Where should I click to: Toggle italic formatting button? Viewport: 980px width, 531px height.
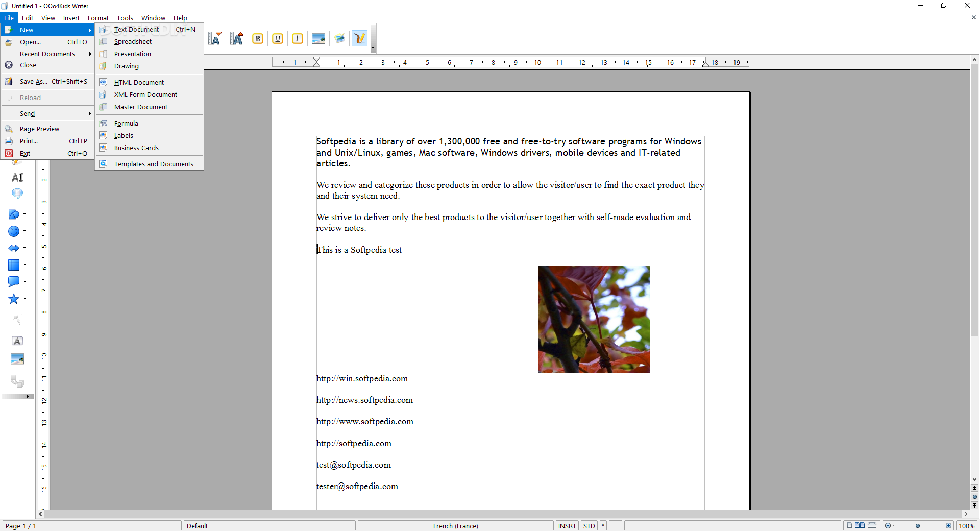tap(298, 38)
